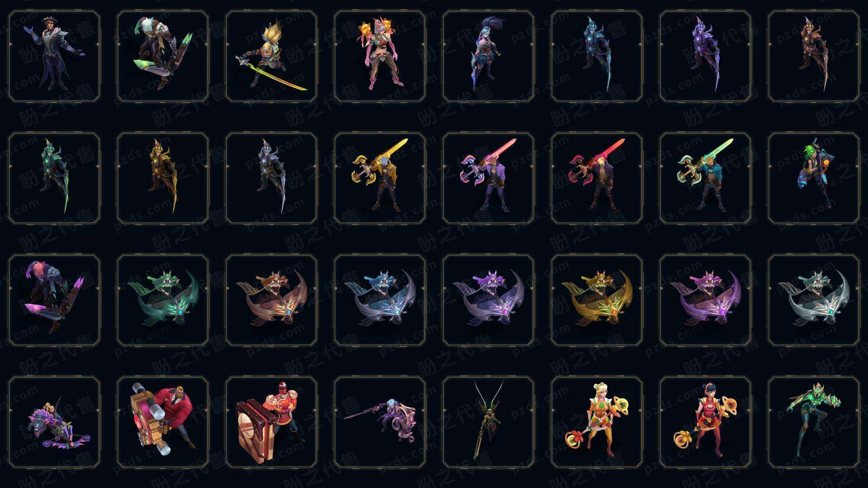
Task: Select the top hat gentleman skin thumbnail
Action: click(54, 56)
